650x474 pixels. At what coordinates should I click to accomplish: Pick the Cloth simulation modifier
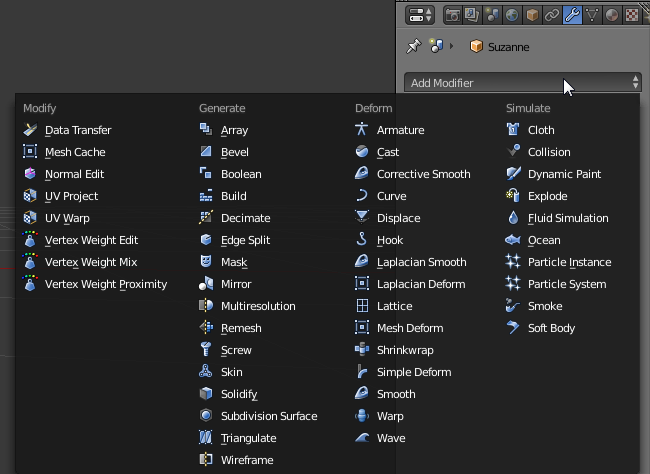[x=541, y=130]
